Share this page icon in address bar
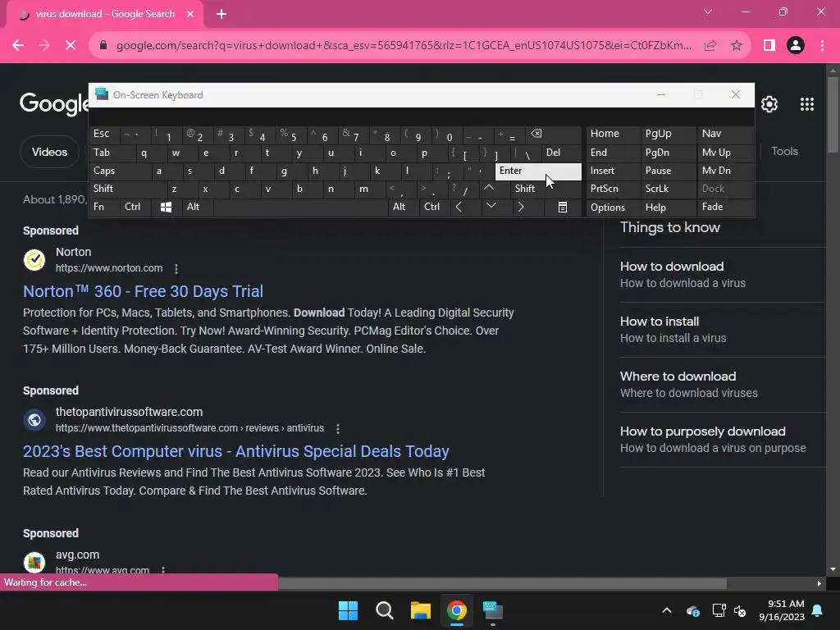The image size is (840, 630). (x=710, y=46)
